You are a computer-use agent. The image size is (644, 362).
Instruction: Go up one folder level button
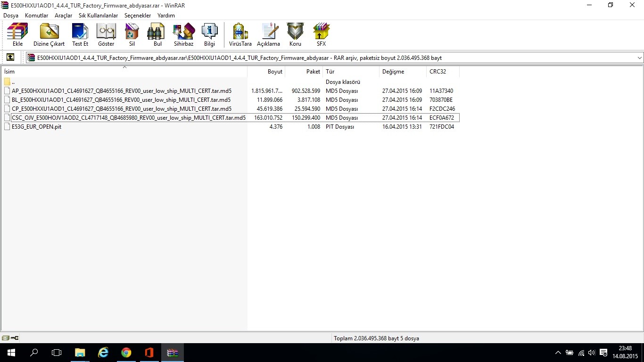(x=10, y=58)
